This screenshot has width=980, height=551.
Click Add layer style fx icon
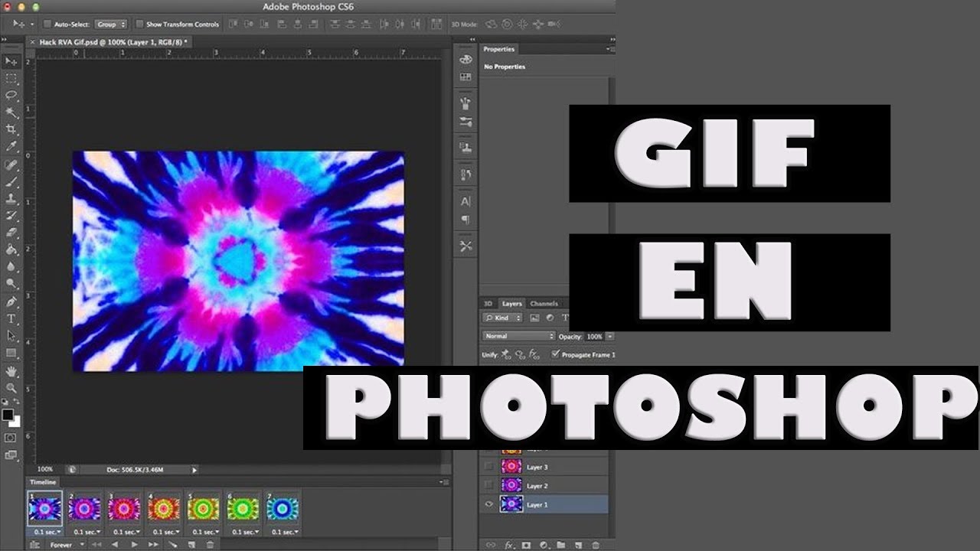[x=508, y=545]
